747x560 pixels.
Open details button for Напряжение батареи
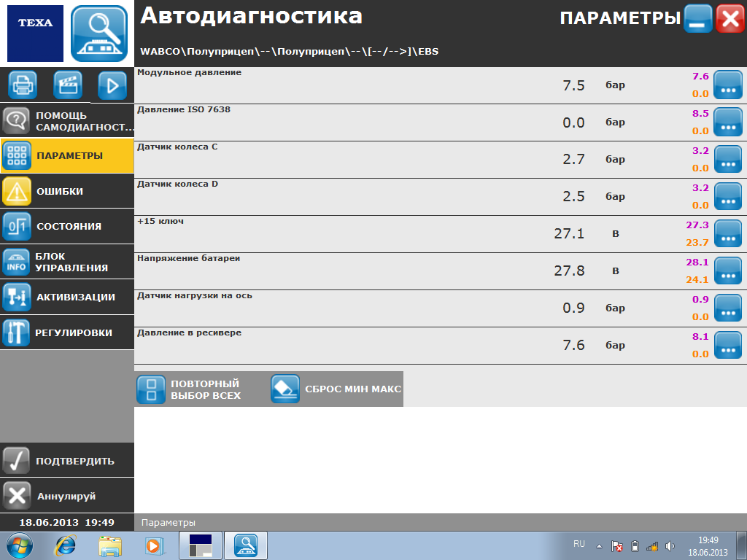click(728, 271)
